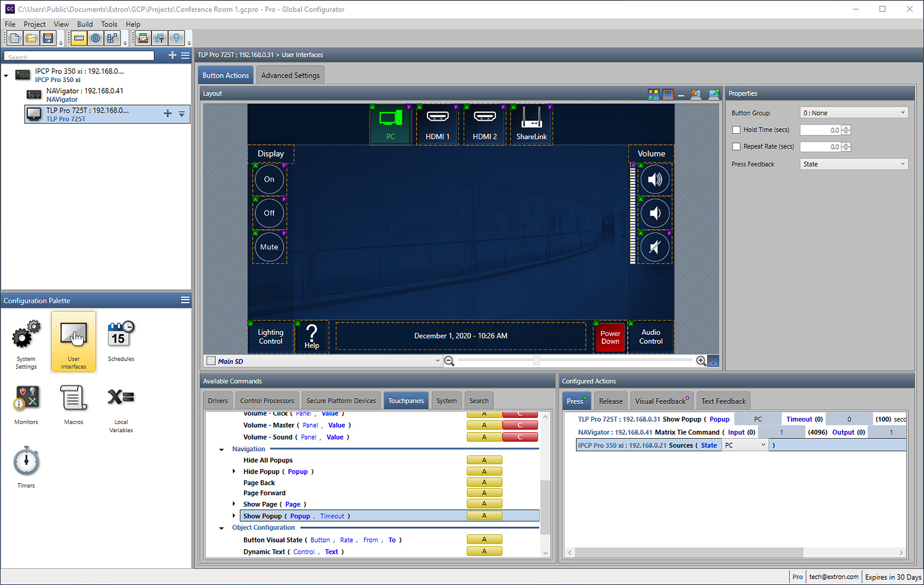Click the Save floppy disk toolbar icon
Image resolution: width=924 pixels, height=585 pixels.
tap(47, 38)
